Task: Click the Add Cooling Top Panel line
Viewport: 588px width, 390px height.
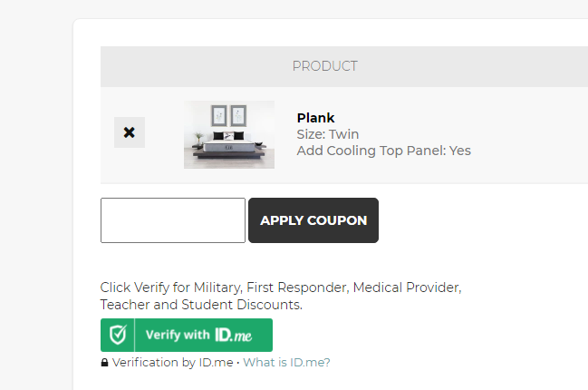Action: click(x=383, y=151)
